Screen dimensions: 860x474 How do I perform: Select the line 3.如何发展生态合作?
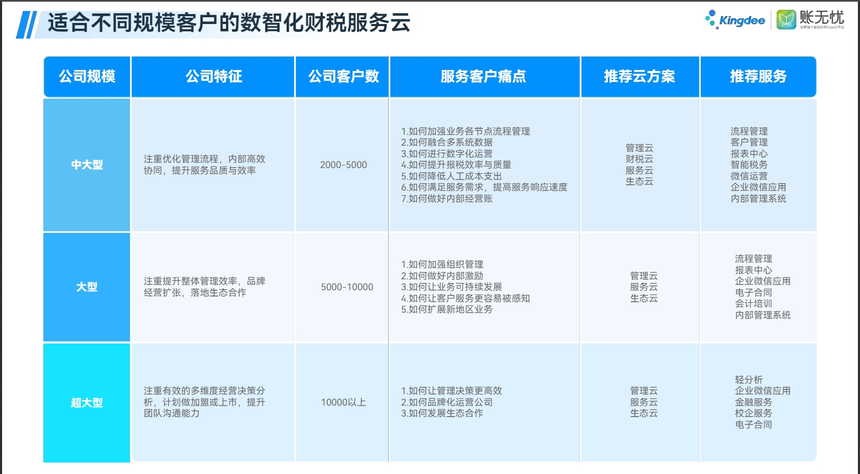tap(442, 413)
